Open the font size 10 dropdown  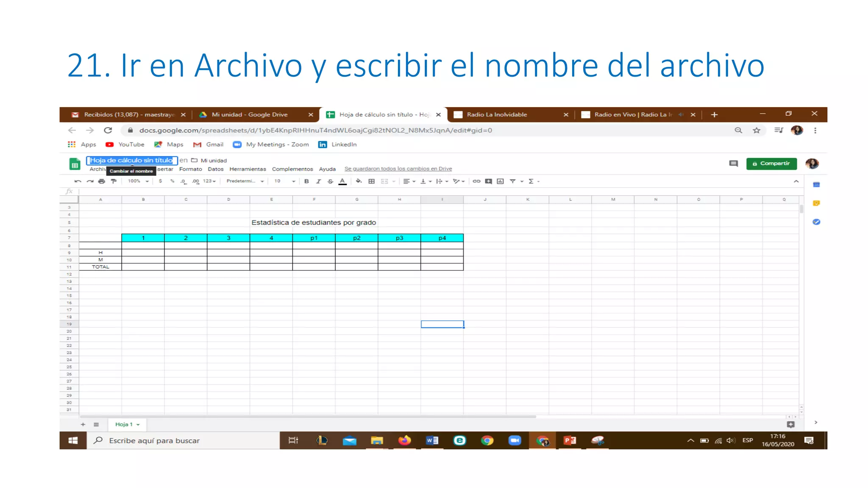coord(285,181)
